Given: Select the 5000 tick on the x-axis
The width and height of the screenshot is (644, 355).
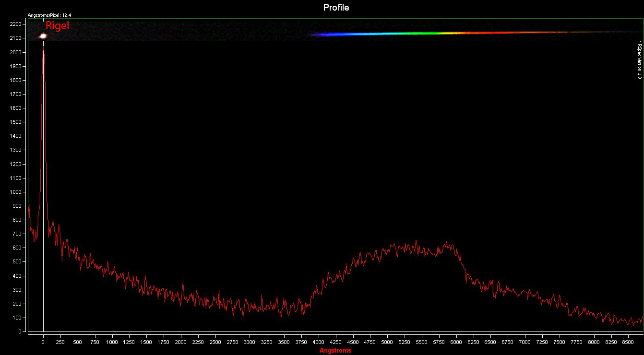Looking at the screenshot, I should [x=387, y=343].
